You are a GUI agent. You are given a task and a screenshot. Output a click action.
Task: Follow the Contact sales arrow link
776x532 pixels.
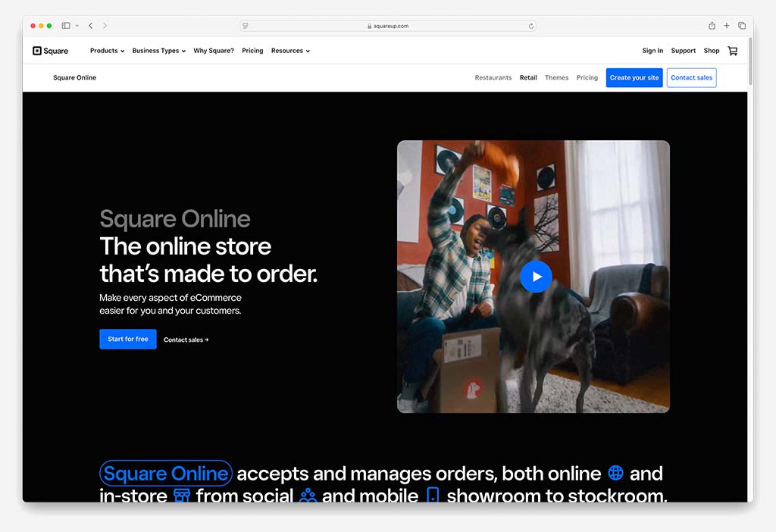(186, 340)
